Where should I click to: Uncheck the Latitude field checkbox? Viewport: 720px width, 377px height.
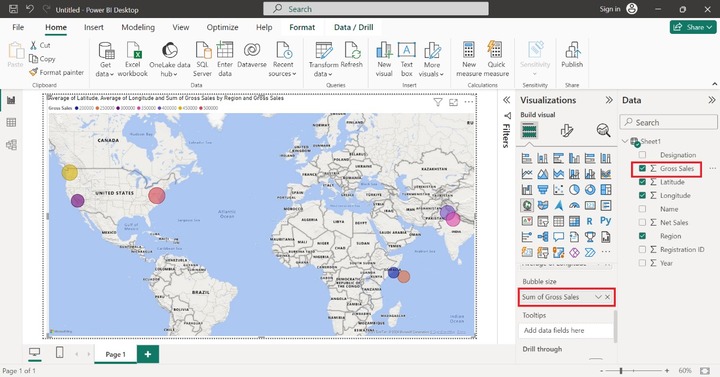coord(642,182)
